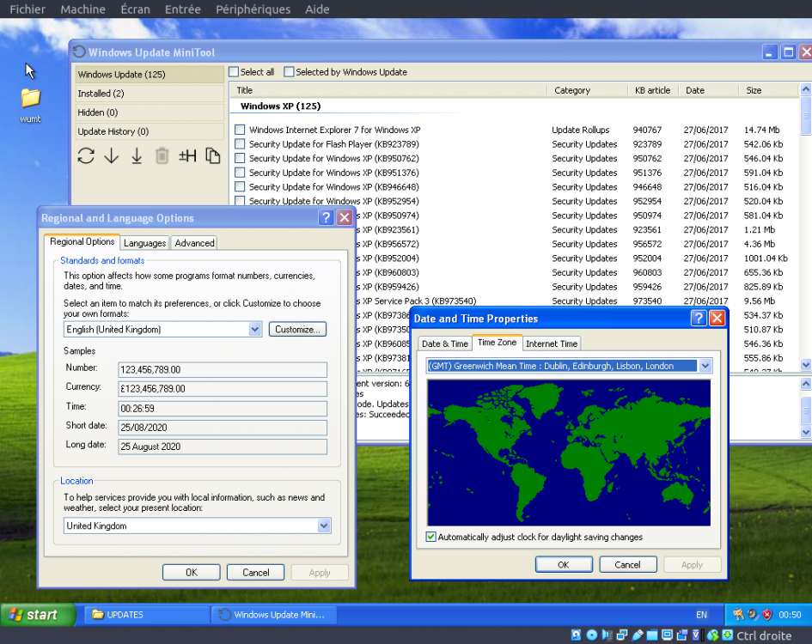
Task: Switch to the Internet Time tab
Action: click(552, 343)
